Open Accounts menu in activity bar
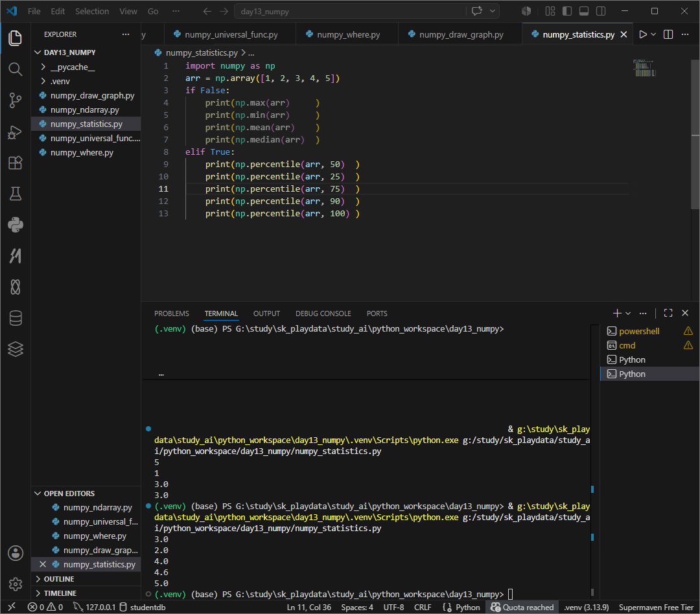The image size is (700, 614). (x=15, y=553)
